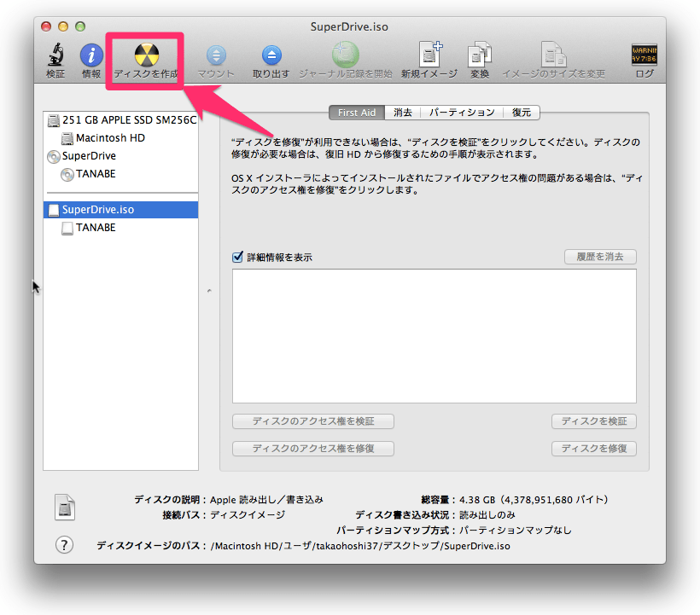700x615 pixels.
Task: Click ディスクのアクセス権を修復 button
Action: click(313, 448)
